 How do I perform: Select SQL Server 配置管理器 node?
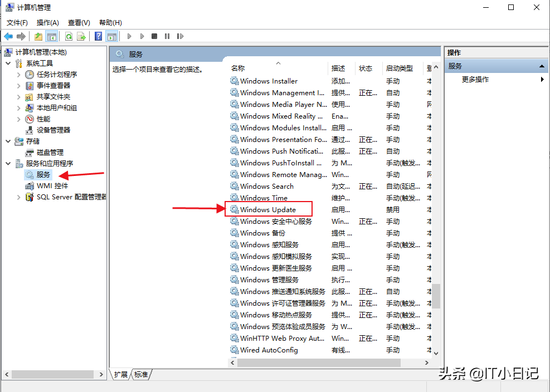(x=71, y=197)
